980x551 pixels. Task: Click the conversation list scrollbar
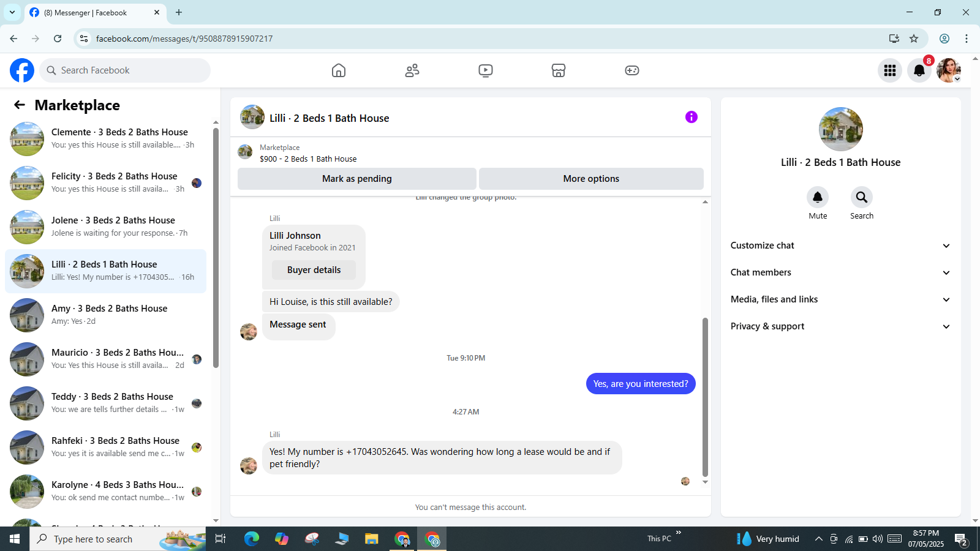(216, 248)
